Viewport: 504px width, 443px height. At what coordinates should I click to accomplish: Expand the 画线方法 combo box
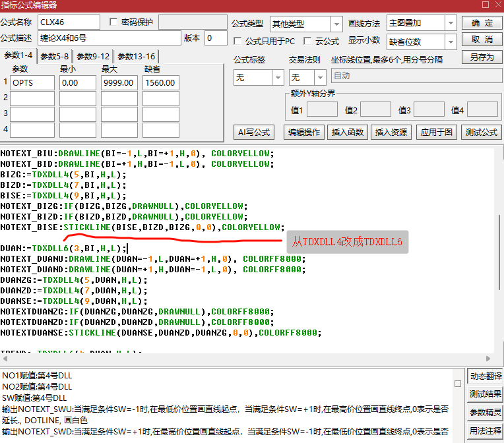coord(451,23)
